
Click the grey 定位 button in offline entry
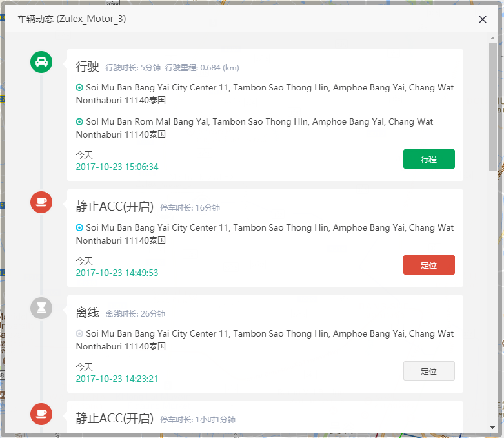pos(428,371)
